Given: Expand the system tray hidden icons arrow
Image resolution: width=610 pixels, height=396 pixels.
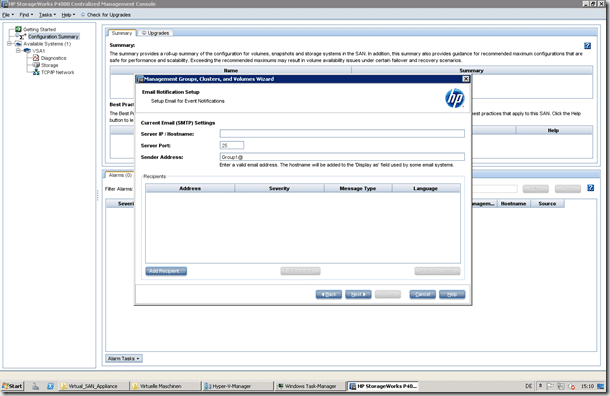Looking at the screenshot, I should 540,386.
